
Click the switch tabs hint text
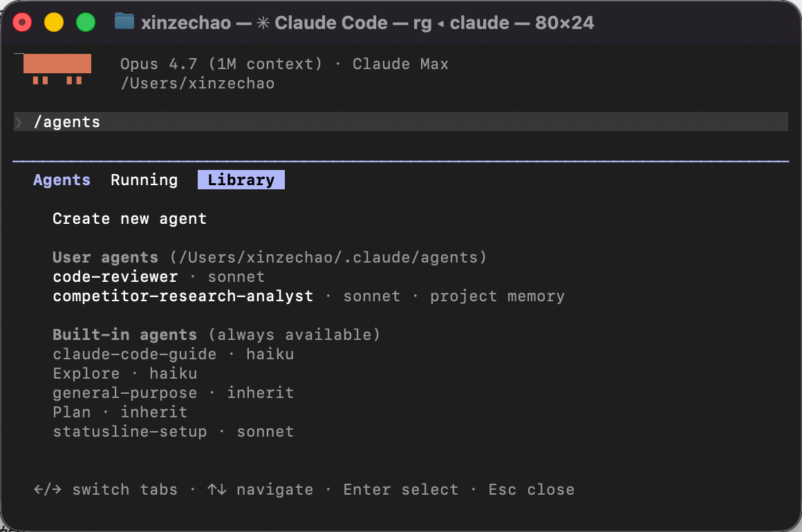tap(125, 490)
